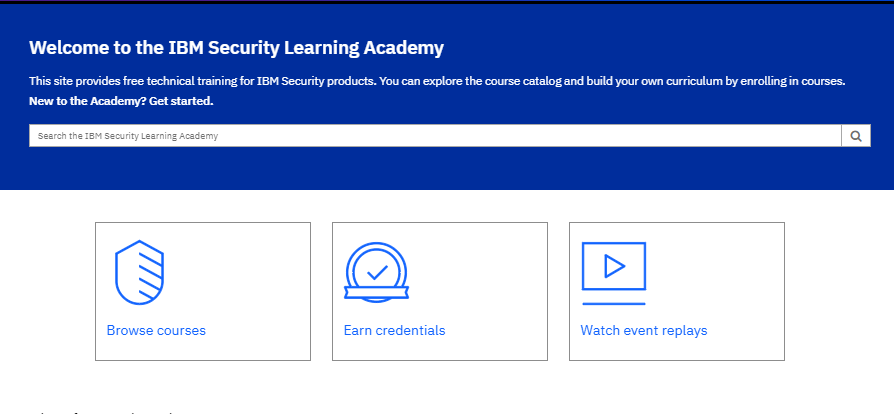Click the badge icon above Earn credentials
894x414 pixels.
click(x=376, y=272)
